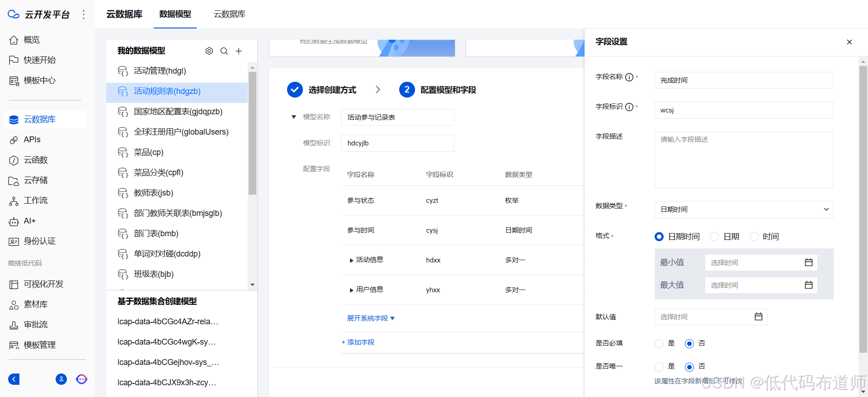Collapse the 模型名称 section triangle
Viewport: 868px width, 397px height.
tap(294, 117)
